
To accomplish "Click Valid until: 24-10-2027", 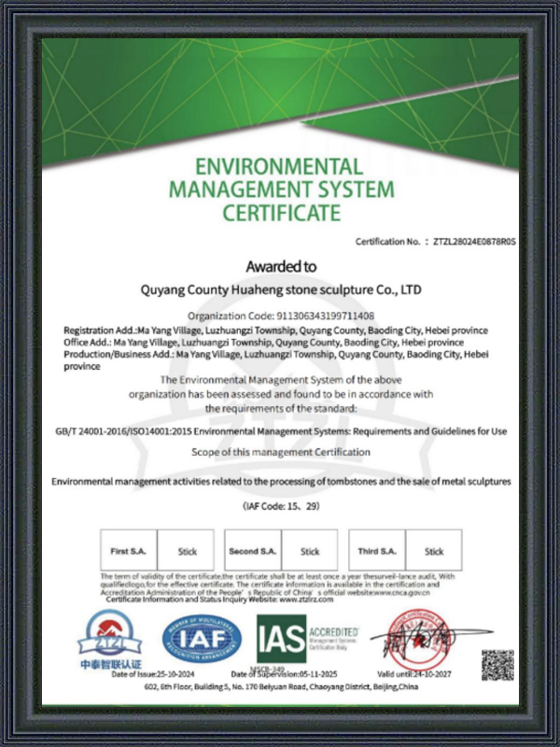I will (413, 674).
